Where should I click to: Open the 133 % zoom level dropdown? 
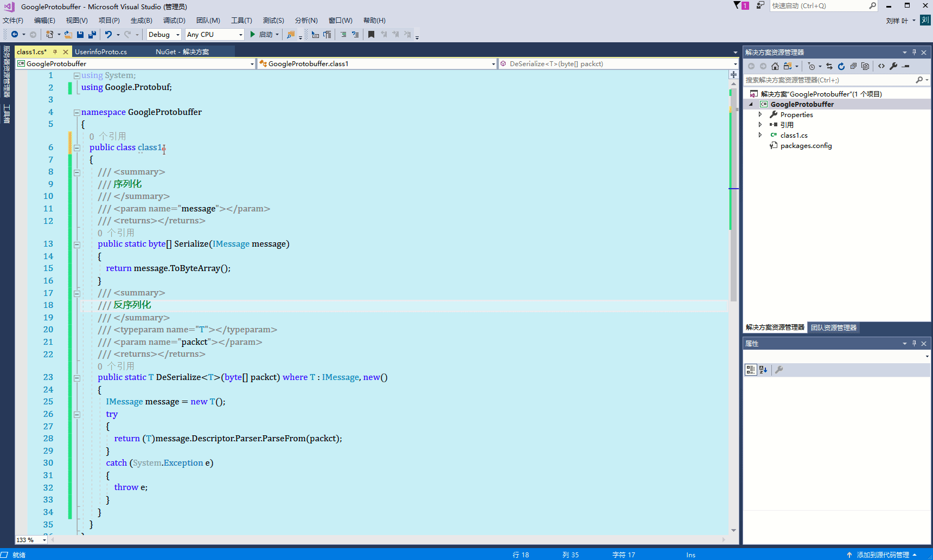click(x=31, y=540)
